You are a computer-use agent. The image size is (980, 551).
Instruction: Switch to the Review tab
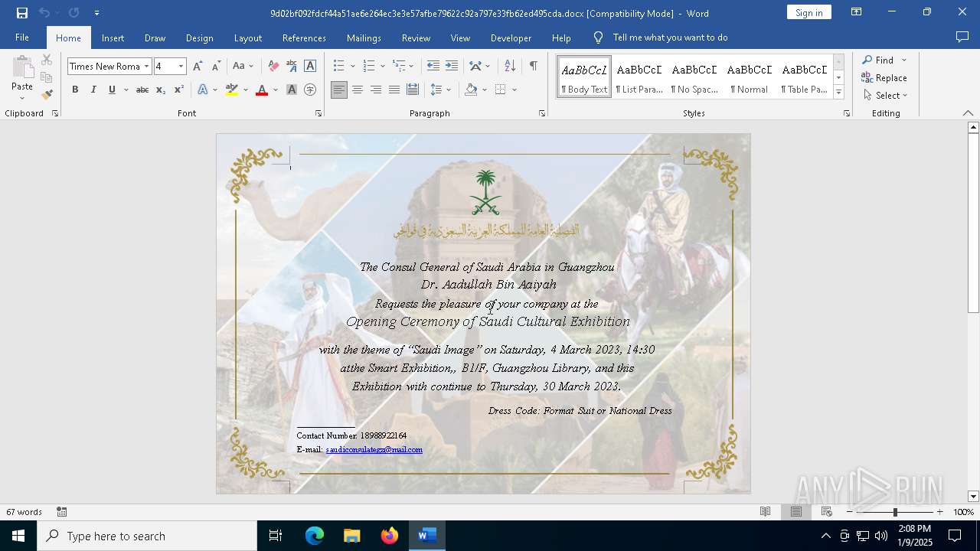(x=416, y=37)
